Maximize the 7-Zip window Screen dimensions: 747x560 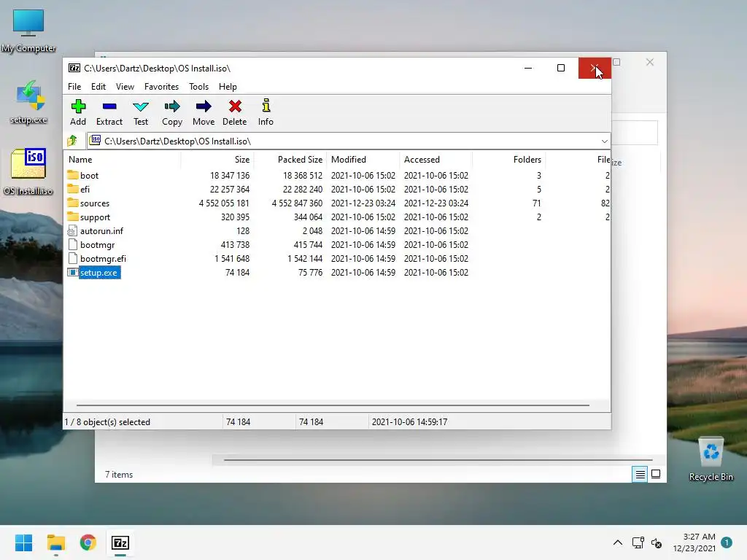[561, 68]
